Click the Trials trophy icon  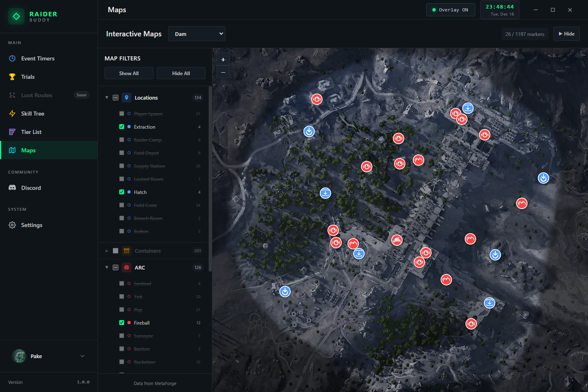coord(12,77)
